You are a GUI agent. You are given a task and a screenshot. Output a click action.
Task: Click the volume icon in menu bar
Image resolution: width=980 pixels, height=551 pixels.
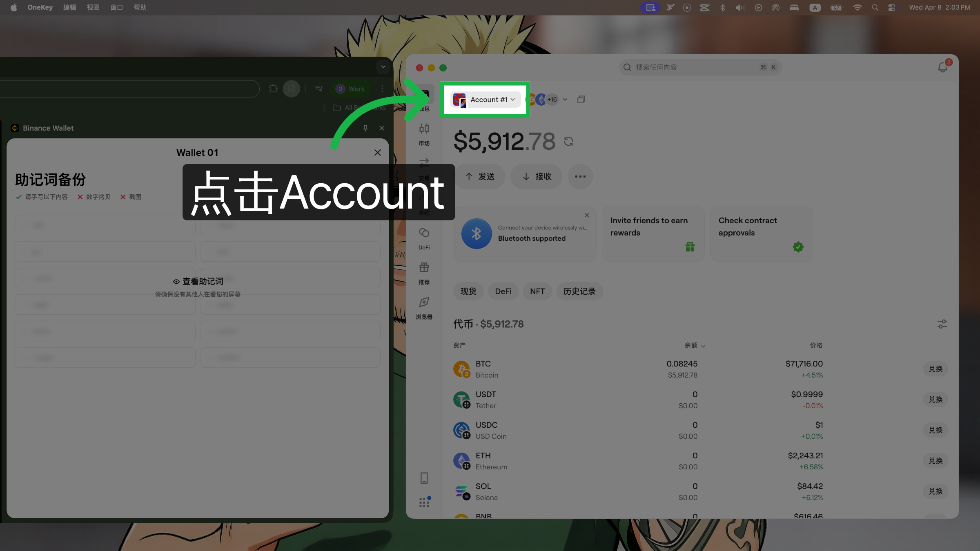click(x=740, y=7)
